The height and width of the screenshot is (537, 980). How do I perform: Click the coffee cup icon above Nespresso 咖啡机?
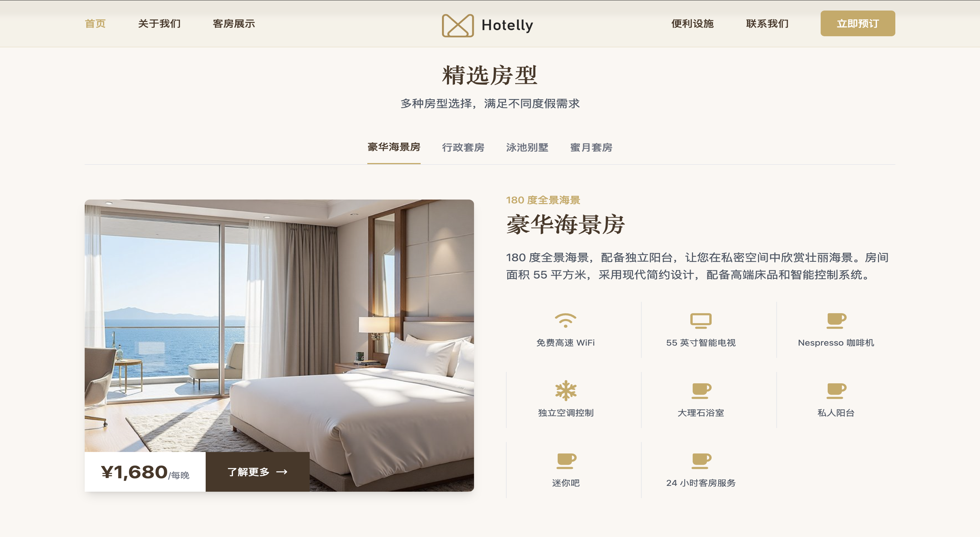click(836, 321)
